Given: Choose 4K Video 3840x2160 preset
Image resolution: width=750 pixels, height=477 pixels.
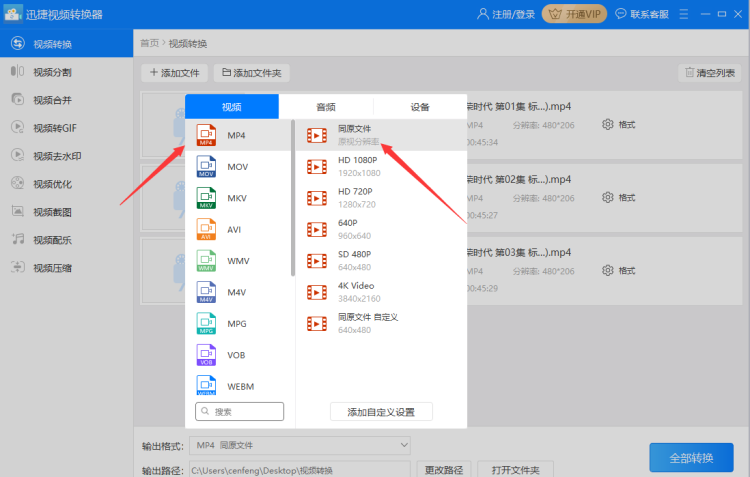Looking at the screenshot, I should pos(381,292).
